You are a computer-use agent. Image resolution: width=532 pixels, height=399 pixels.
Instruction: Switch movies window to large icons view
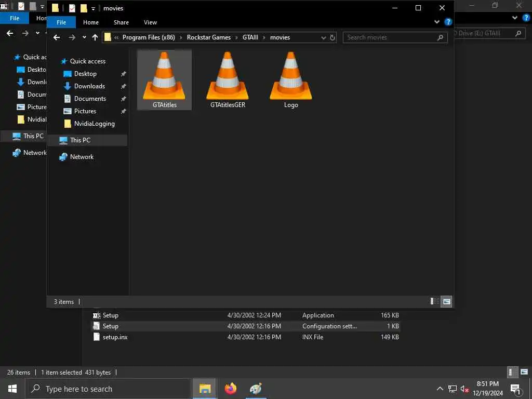coord(446,301)
